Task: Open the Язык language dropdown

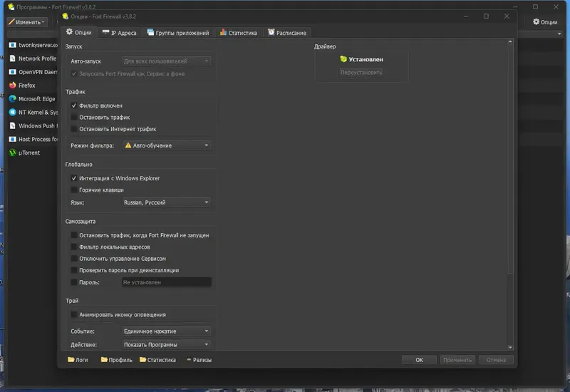Action: coord(167,202)
